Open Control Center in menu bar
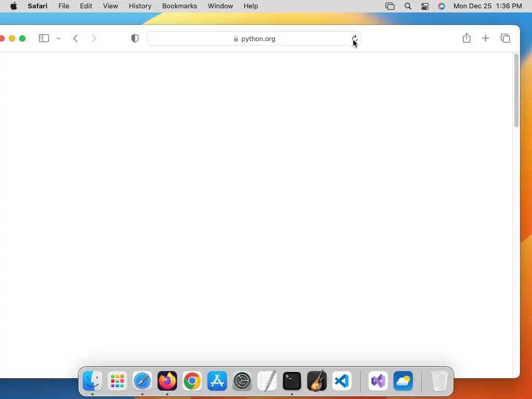Screen dimensions: 532x399 click(x=425, y=6)
